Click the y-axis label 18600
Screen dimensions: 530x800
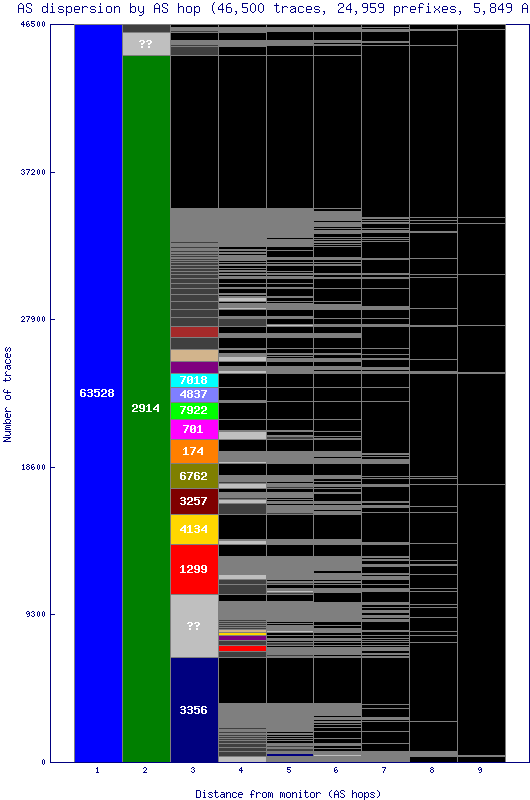click(x=33, y=467)
